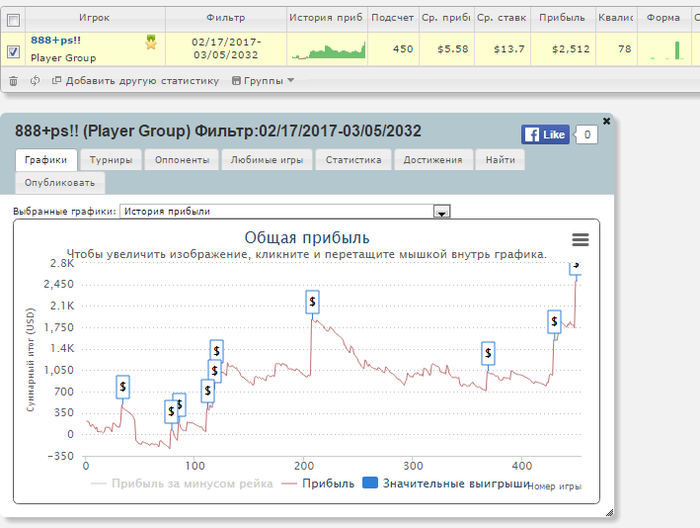Toggle the header select-all checkbox

tap(13, 20)
